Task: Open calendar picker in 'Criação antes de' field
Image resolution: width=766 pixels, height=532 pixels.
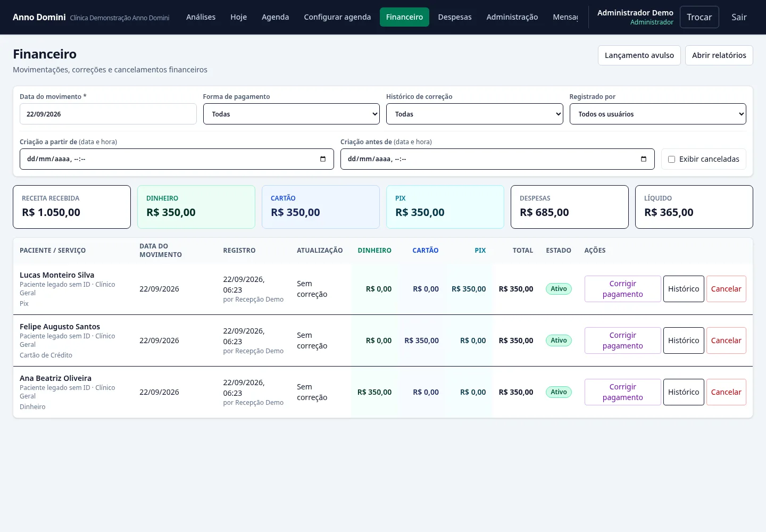Action: pyautogui.click(x=644, y=159)
